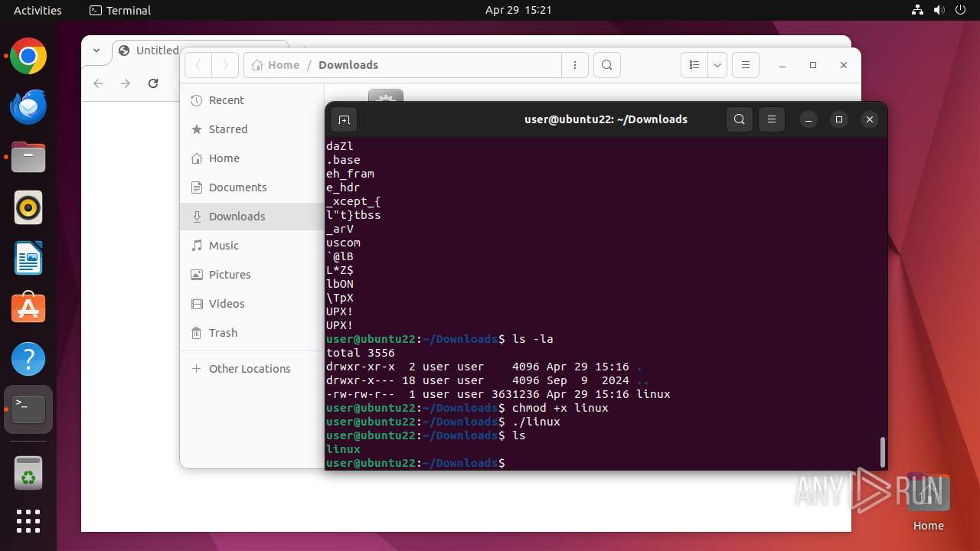Click Downloads in the Files path bar

[x=348, y=65]
